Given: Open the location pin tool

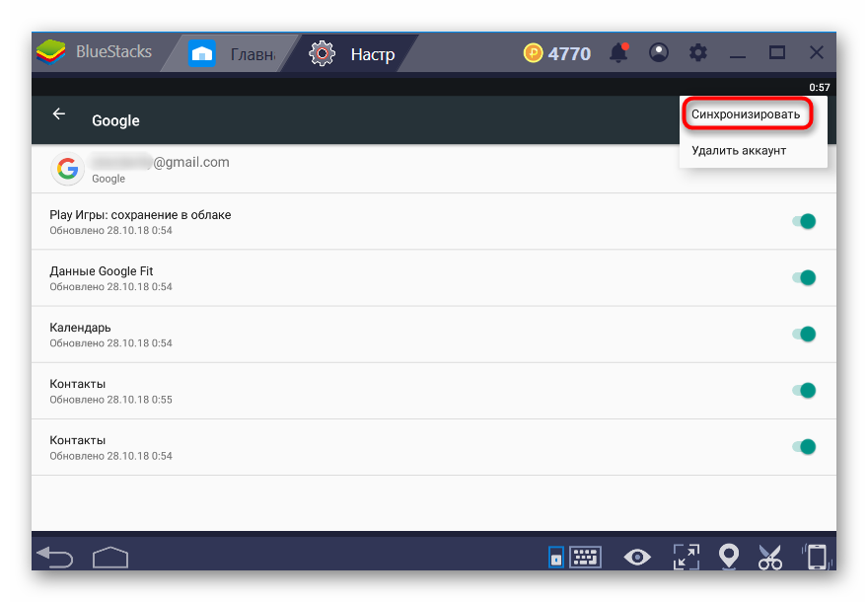Looking at the screenshot, I should 729,558.
